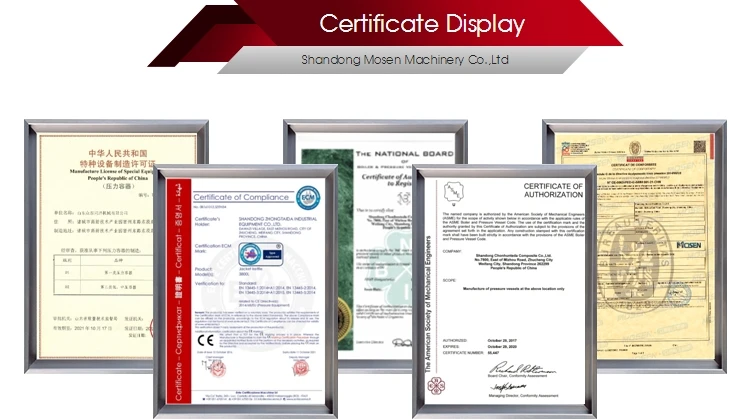Click the blue ECM certification mark badge

[261, 254]
